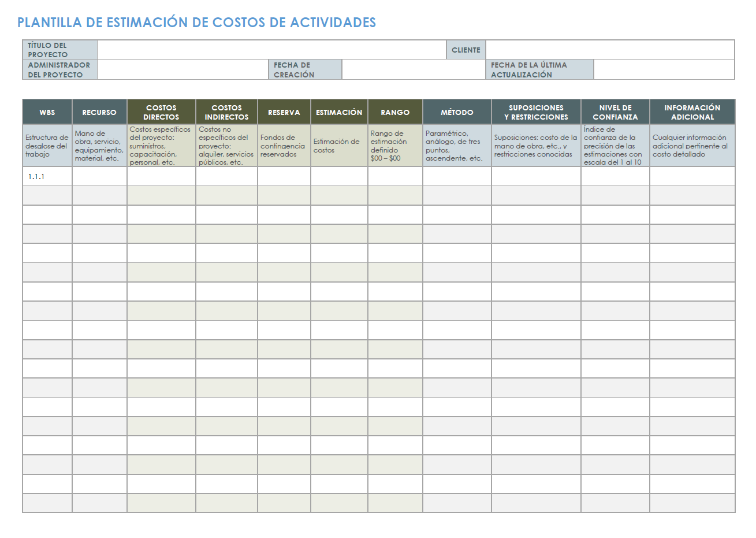Screen dimensions: 756x538
Task: Click the NIVEL DE CONFIANZA column header
Action: (615, 112)
